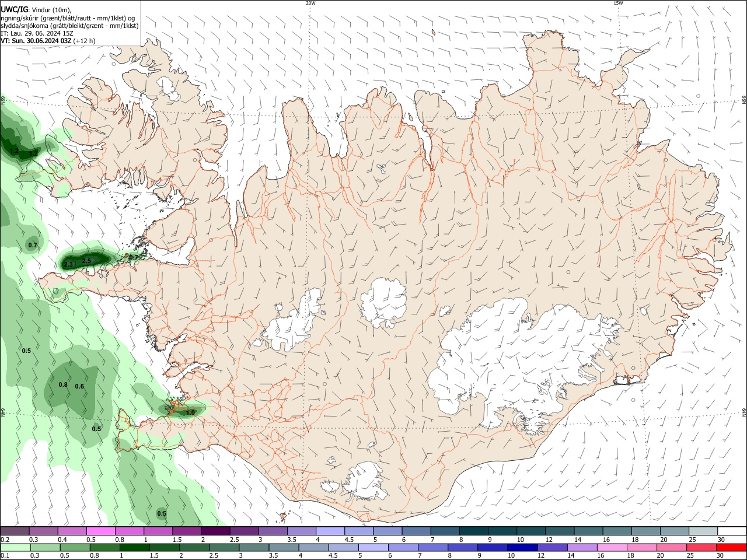Click the 'VT: Sun. 30.06.2024 03Z (+12 h)' line
This screenshot has height=560, width=747.
click(48, 41)
